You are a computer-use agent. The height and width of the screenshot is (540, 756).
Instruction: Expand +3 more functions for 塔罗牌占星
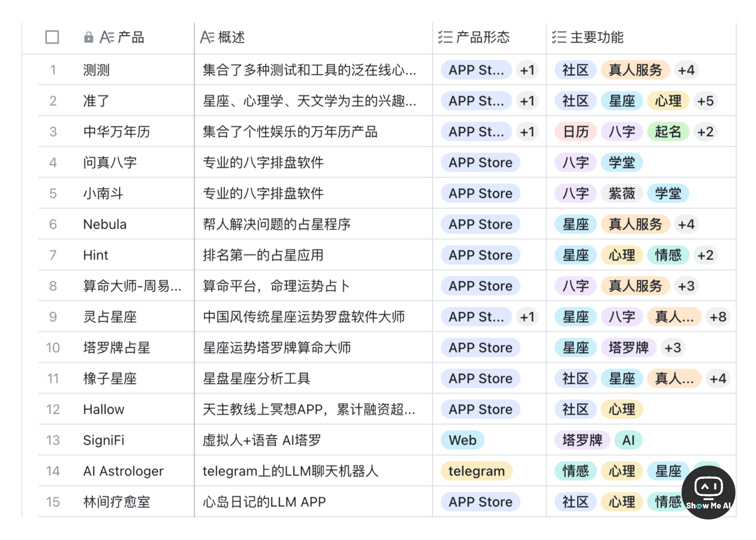pyautogui.click(x=673, y=348)
